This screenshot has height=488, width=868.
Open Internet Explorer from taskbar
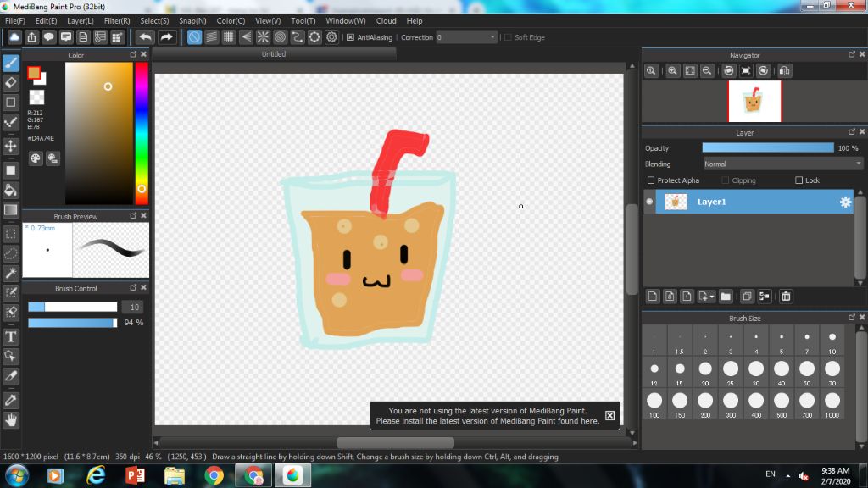[x=96, y=476]
